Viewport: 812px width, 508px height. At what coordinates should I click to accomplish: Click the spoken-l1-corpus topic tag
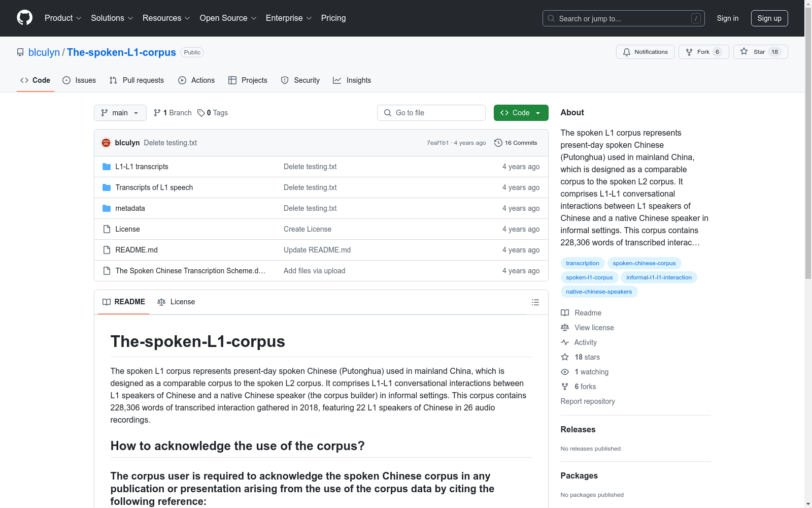click(x=589, y=277)
